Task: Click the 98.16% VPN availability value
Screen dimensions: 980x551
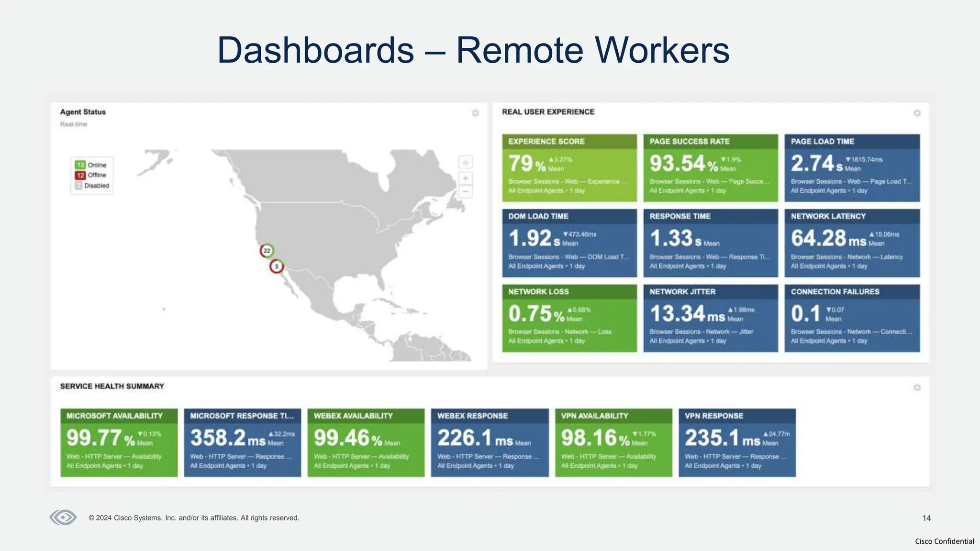Action: 595,438
